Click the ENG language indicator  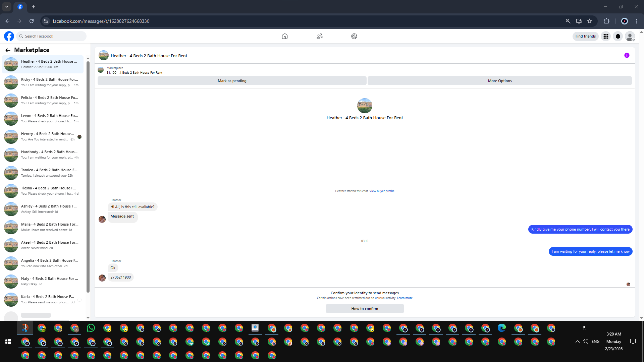pyautogui.click(x=595, y=342)
